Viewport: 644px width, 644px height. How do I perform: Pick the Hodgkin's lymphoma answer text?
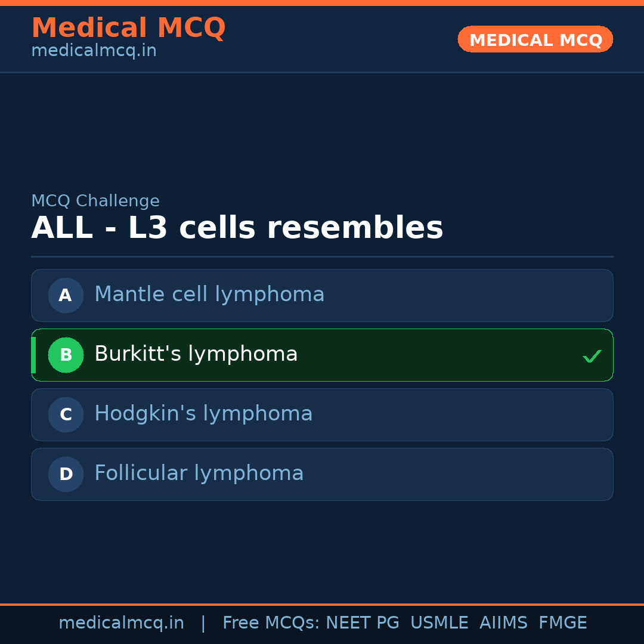[203, 414]
